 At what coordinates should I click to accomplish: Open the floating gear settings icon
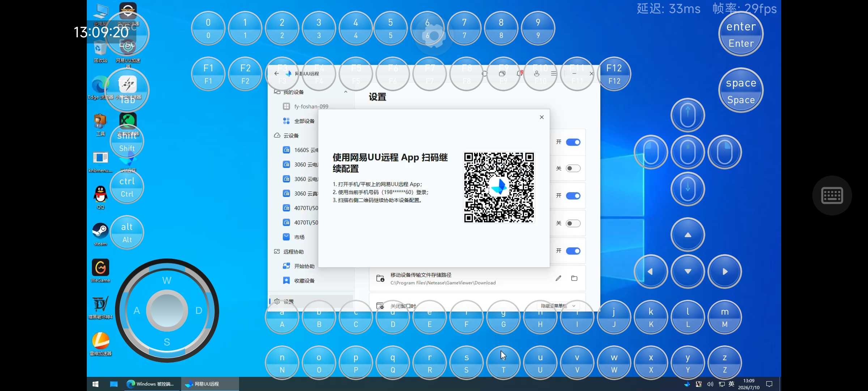[434, 35]
